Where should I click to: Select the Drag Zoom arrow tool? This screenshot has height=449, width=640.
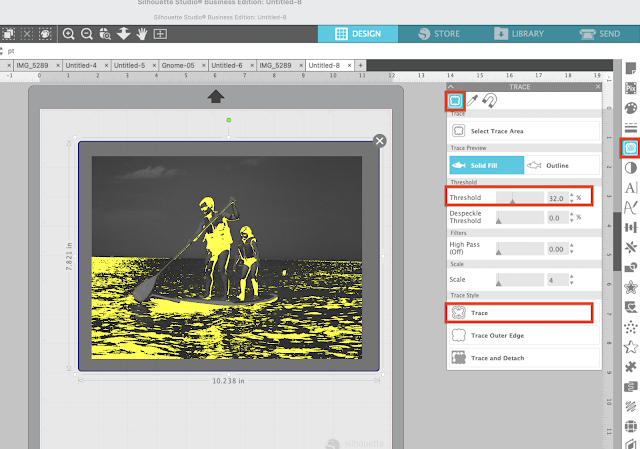123,34
